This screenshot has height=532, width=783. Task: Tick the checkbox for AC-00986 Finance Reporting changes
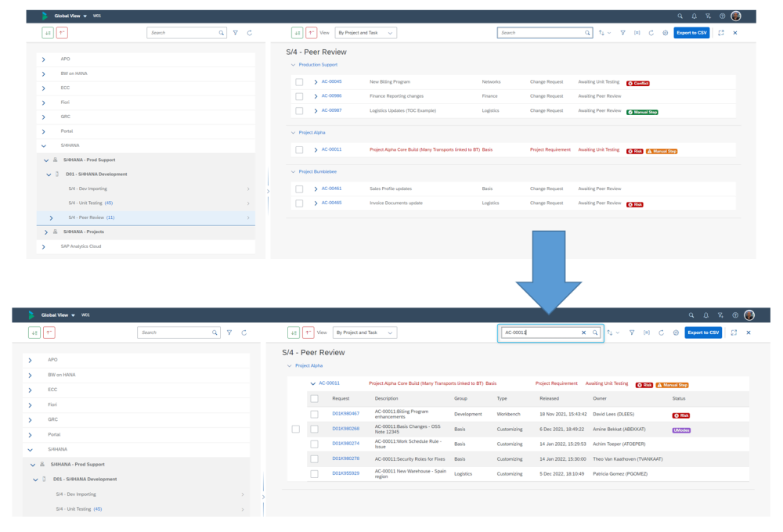pyautogui.click(x=299, y=96)
